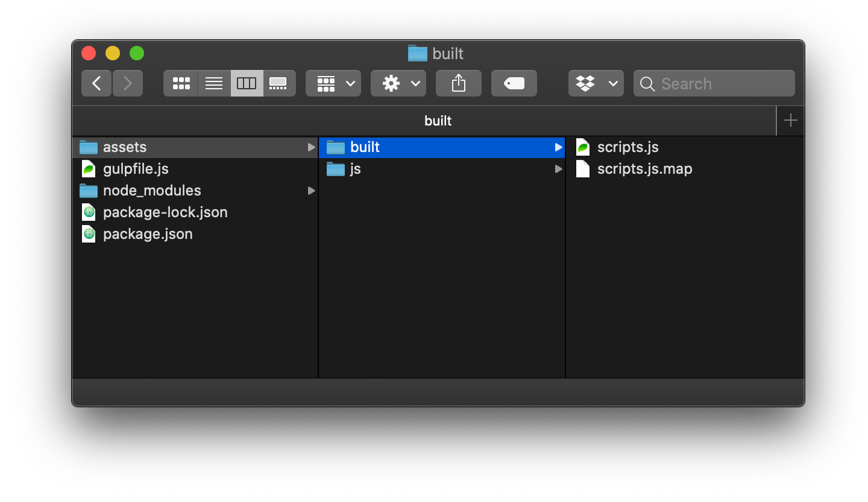This screenshot has width=868, height=502.
Task: Switch to list view mode
Action: pyautogui.click(x=213, y=83)
